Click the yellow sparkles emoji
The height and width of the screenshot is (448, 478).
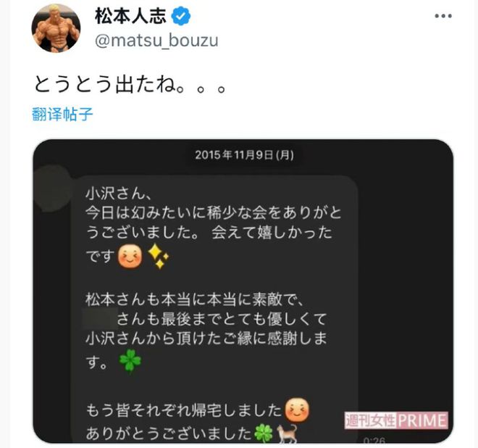158,257
